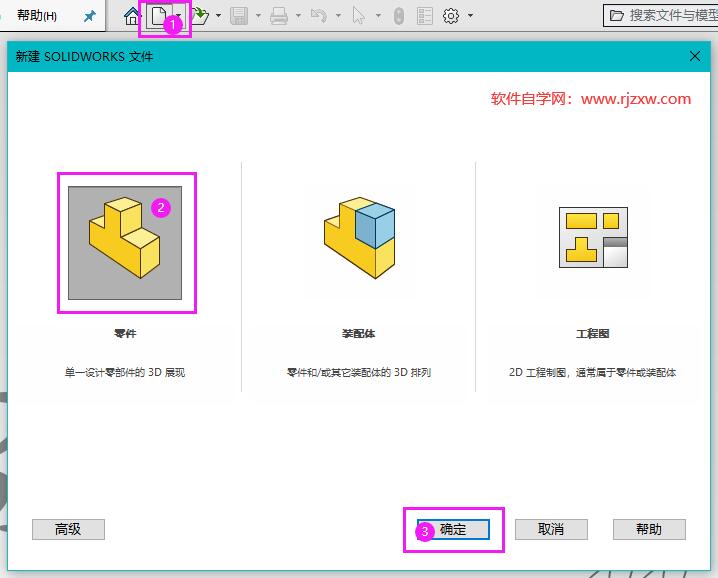
Task: Click the 取消 cancel button
Action: click(551, 529)
